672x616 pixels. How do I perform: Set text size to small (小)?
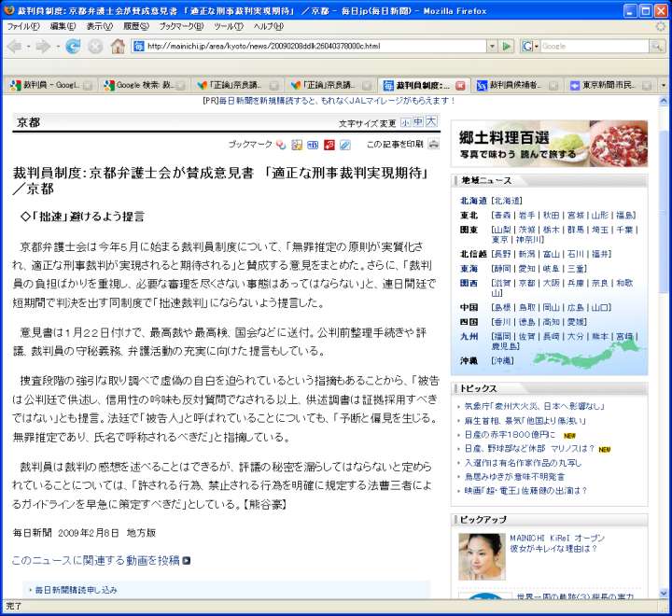pyautogui.click(x=405, y=122)
